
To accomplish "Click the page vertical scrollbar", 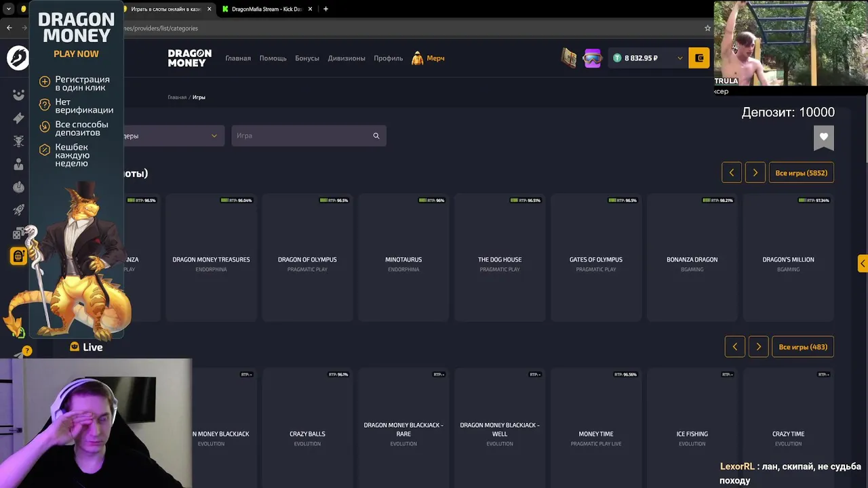I will tap(865, 129).
